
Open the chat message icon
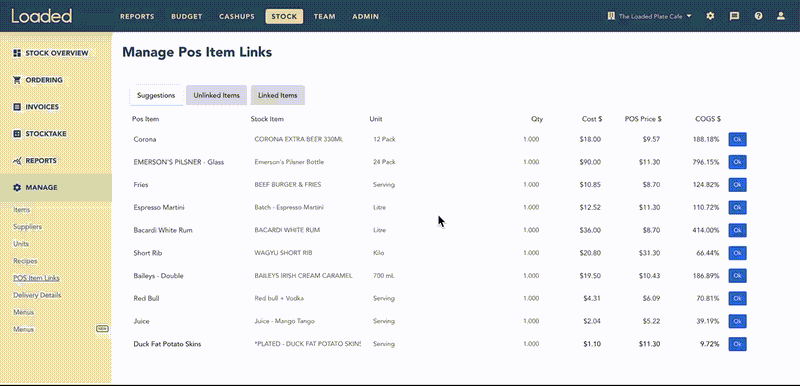pos(734,16)
